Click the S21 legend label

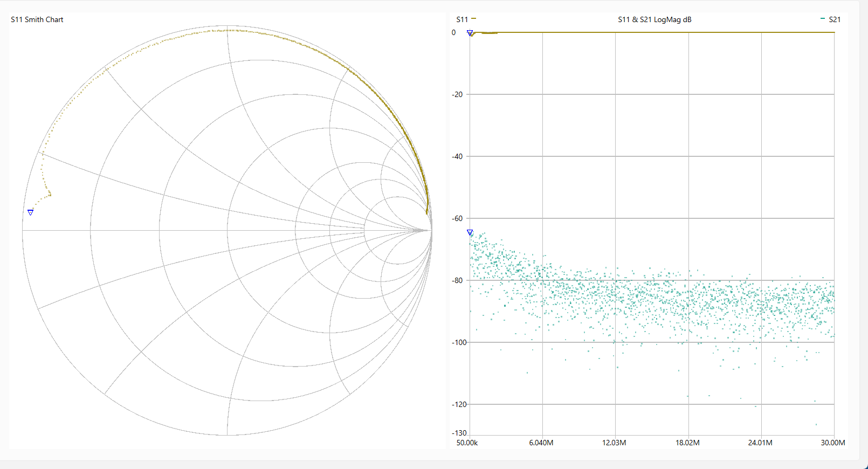[x=835, y=19]
